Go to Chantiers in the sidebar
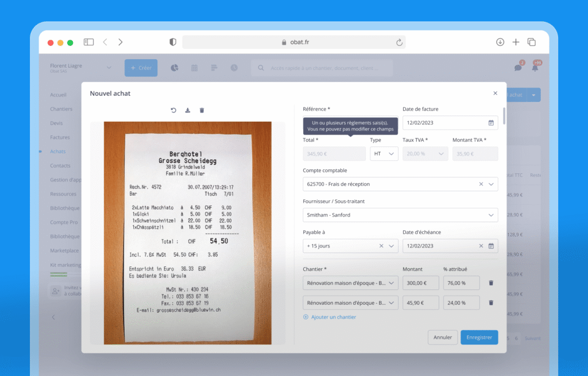This screenshot has width=588, height=376. 61,109
